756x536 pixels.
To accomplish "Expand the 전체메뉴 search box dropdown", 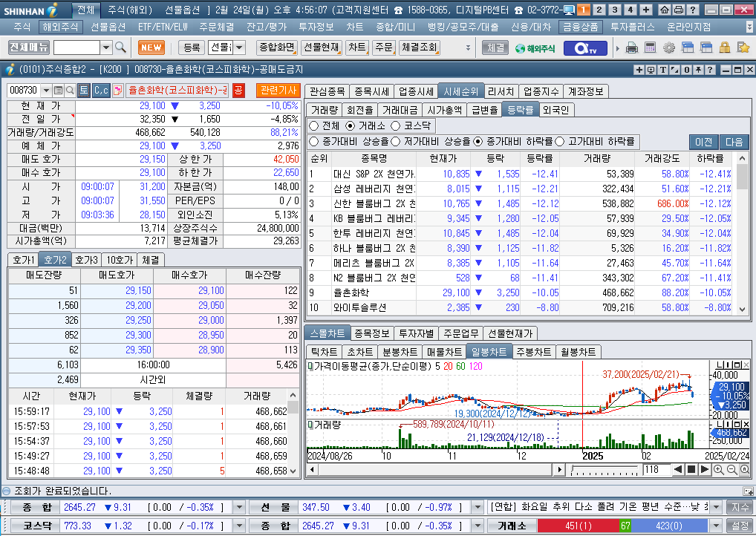I will pos(106,48).
